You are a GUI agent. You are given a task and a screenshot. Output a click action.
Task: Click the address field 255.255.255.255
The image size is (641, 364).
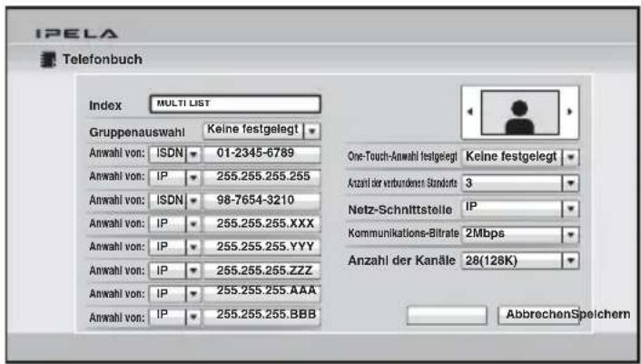[261, 178]
